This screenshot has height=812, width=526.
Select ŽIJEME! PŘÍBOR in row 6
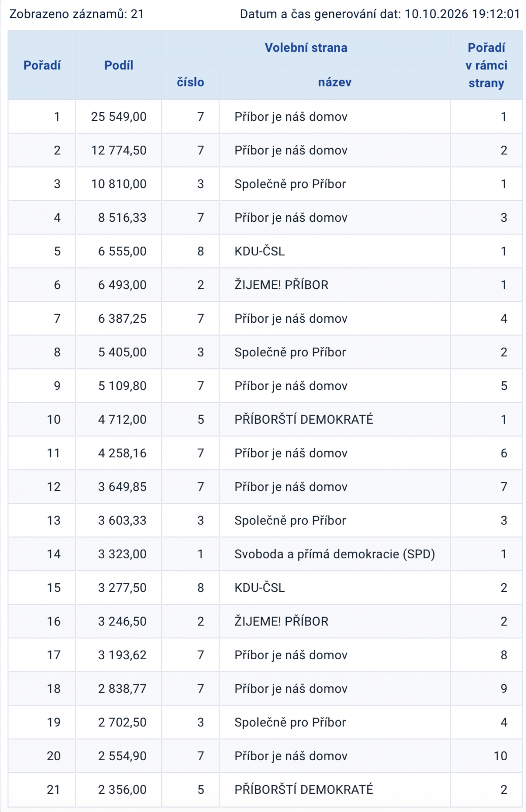281,285
